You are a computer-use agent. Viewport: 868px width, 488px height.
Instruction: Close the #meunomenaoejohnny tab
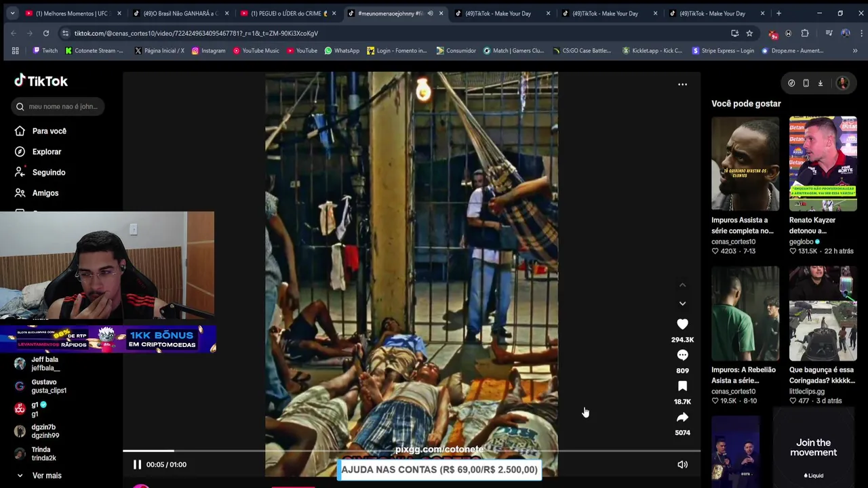(x=441, y=14)
